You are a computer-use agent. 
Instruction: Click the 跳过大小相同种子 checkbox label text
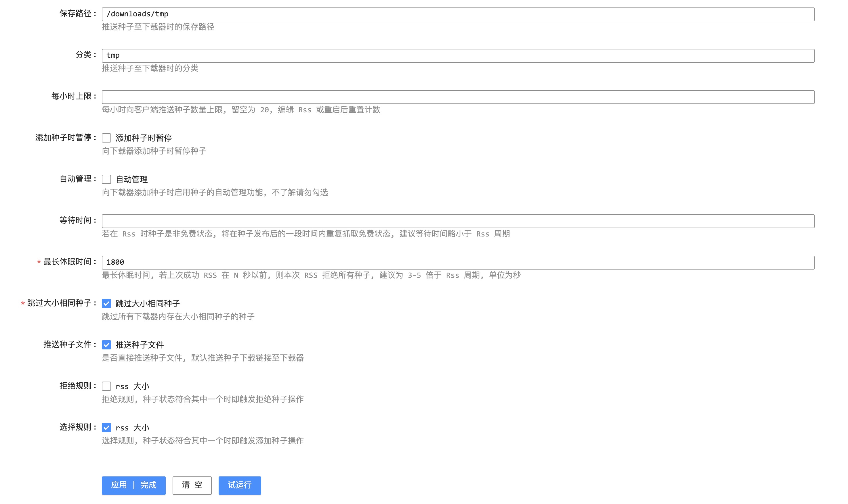tap(148, 303)
